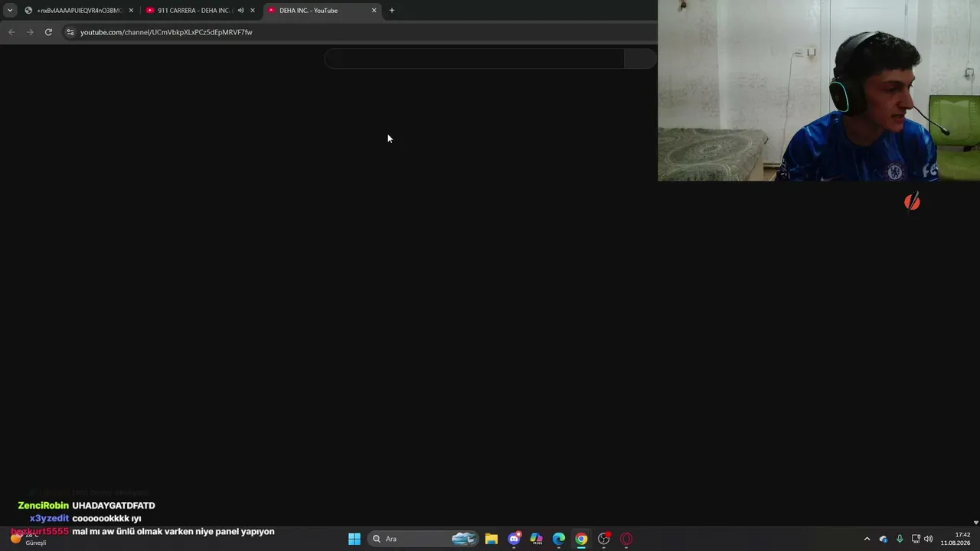Viewport: 980px width, 551px height.
Task: View site information for youtube.com
Action: coord(70,32)
